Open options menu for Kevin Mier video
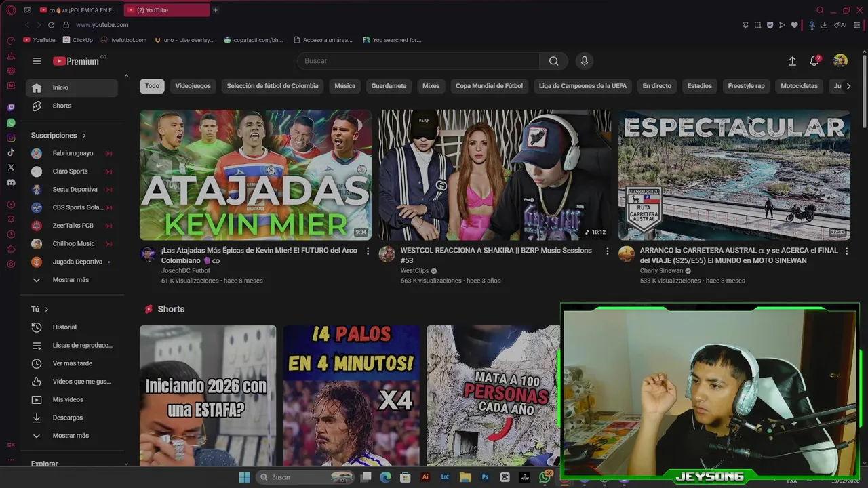Image resolution: width=868 pixels, height=488 pixels. coord(368,251)
